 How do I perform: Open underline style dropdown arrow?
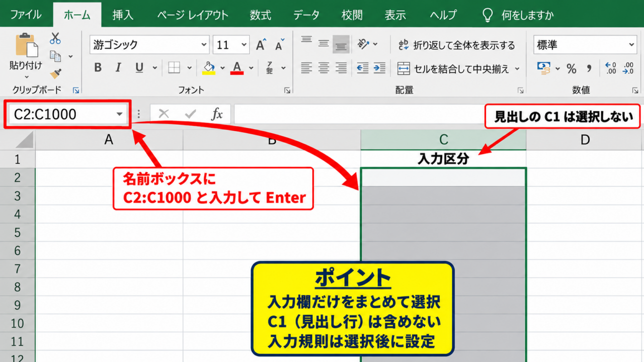[x=154, y=68]
